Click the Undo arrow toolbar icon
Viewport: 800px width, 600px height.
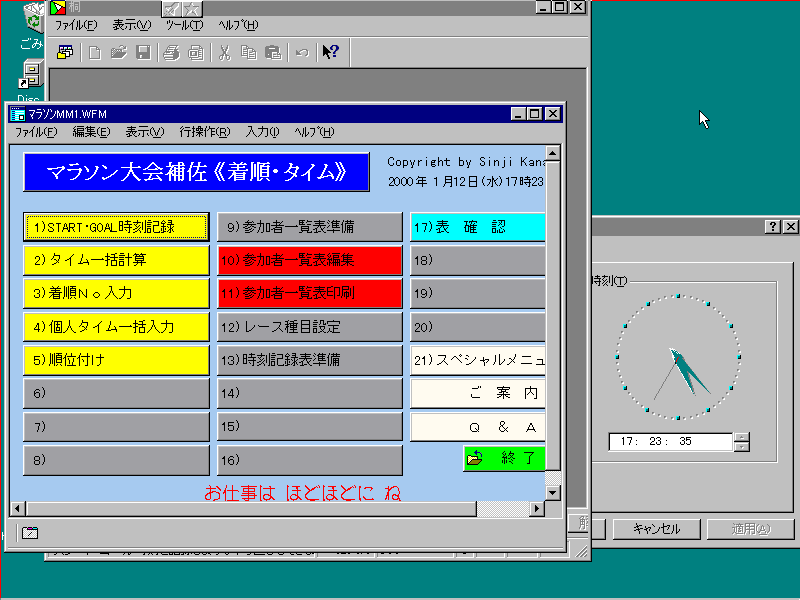point(301,52)
